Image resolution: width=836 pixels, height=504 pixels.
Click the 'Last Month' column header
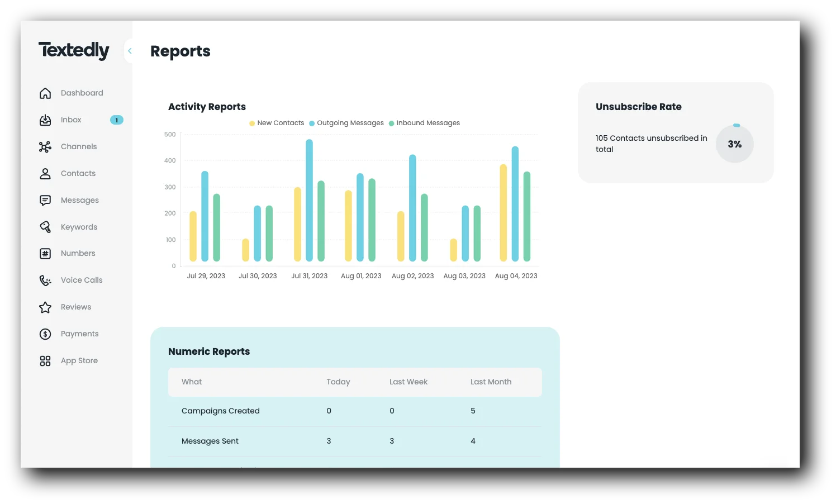[x=491, y=382]
